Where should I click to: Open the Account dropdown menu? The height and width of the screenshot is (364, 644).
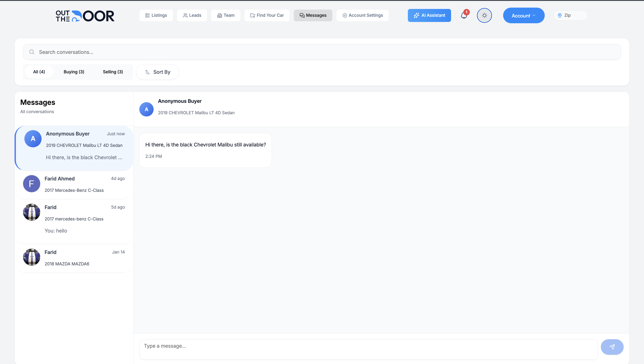(x=523, y=15)
